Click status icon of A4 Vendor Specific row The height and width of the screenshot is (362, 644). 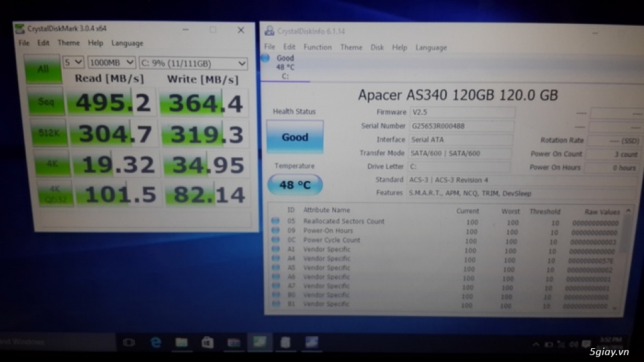[x=275, y=258]
